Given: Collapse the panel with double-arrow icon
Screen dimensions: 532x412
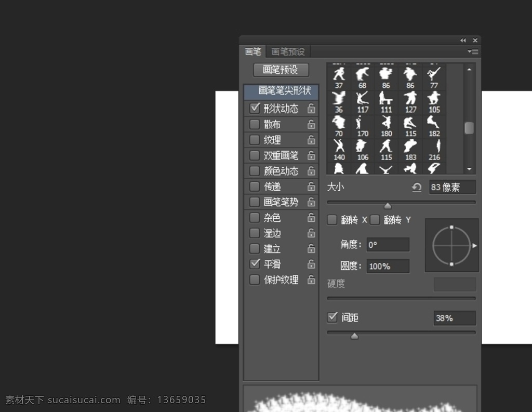Looking at the screenshot, I should click(463, 41).
